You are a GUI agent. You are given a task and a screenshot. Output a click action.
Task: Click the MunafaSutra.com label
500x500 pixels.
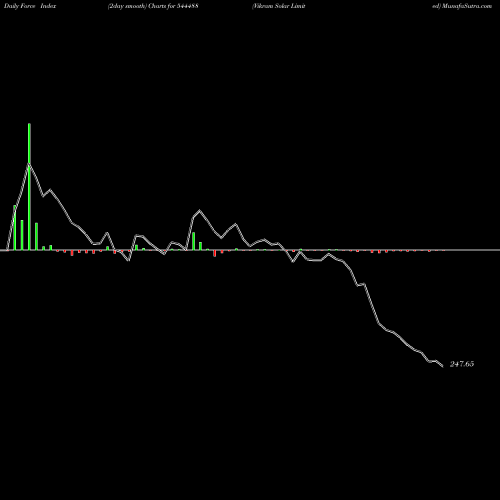click(467, 6)
